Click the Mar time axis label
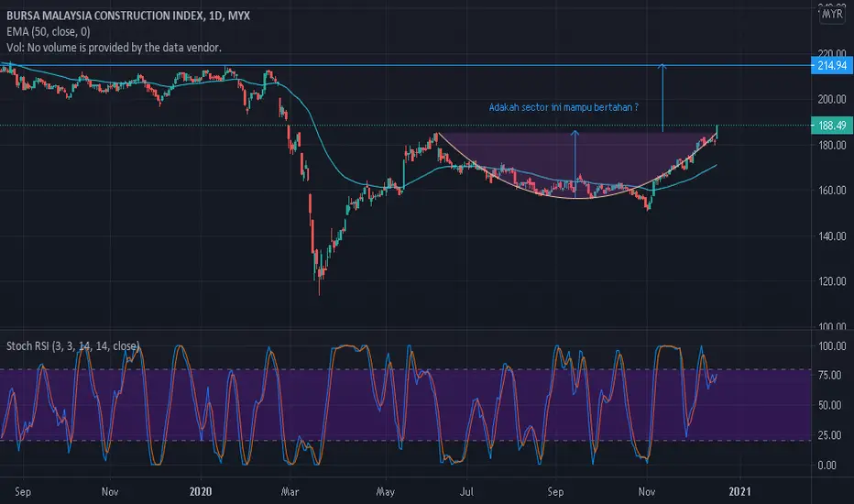This screenshot has height=504, width=854. coord(290,491)
